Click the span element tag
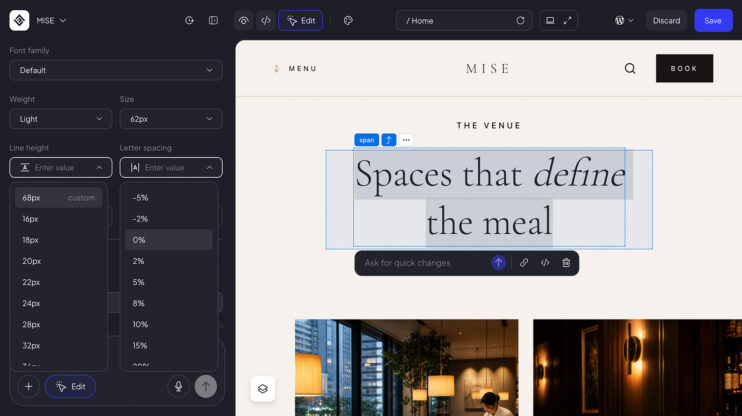This screenshot has width=742, height=416. pyautogui.click(x=366, y=140)
